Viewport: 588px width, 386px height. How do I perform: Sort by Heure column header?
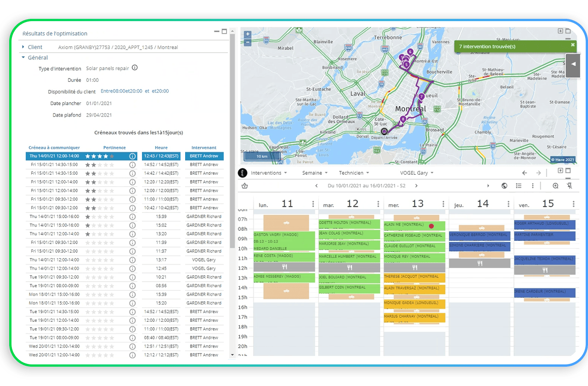pos(161,148)
